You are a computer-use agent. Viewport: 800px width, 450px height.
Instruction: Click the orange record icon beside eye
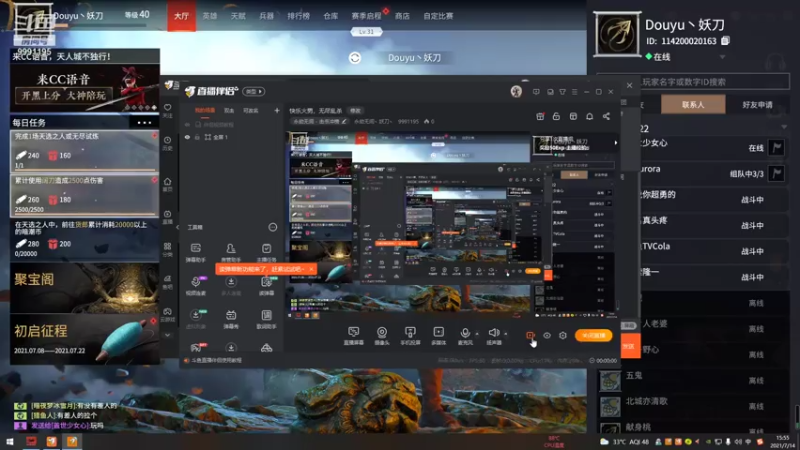tap(530, 335)
